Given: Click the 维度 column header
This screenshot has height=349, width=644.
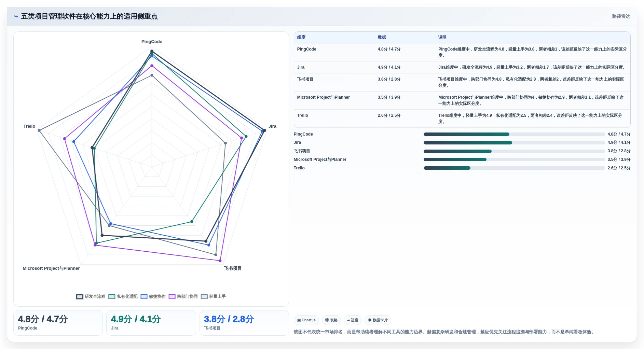Looking at the screenshot, I should pyautogui.click(x=301, y=37).
